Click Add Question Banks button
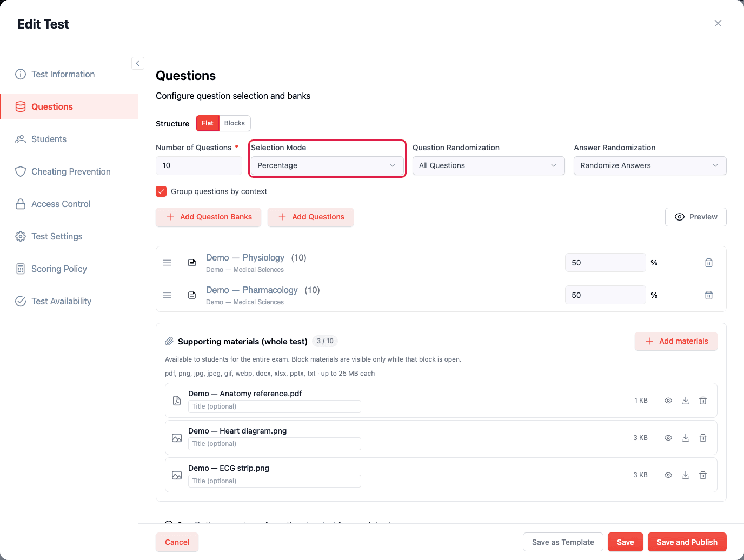 [x=208, y=217]
